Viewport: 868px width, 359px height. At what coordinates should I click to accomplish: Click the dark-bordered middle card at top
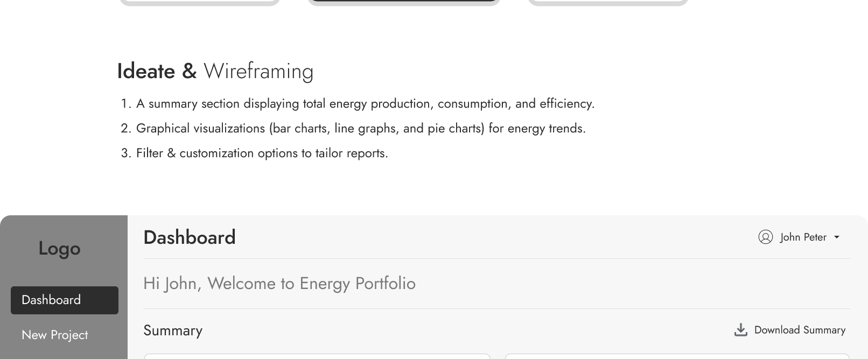point(404,3)
